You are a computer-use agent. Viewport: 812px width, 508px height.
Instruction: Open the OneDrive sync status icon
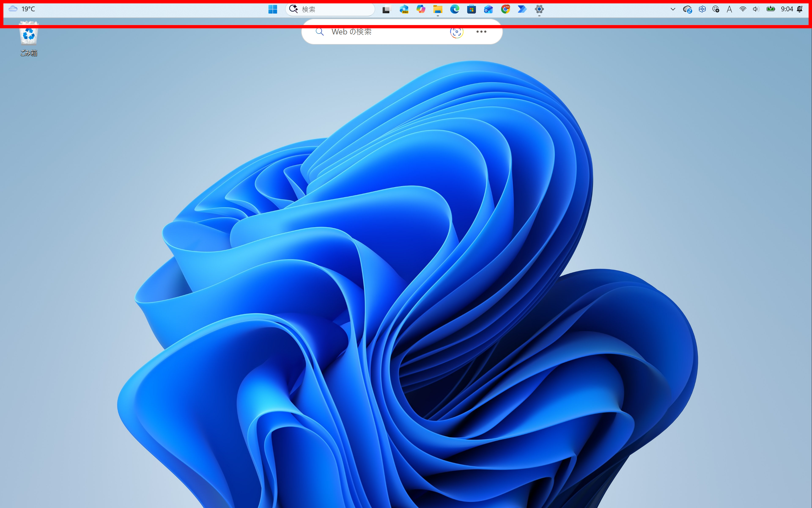point(687,9)
